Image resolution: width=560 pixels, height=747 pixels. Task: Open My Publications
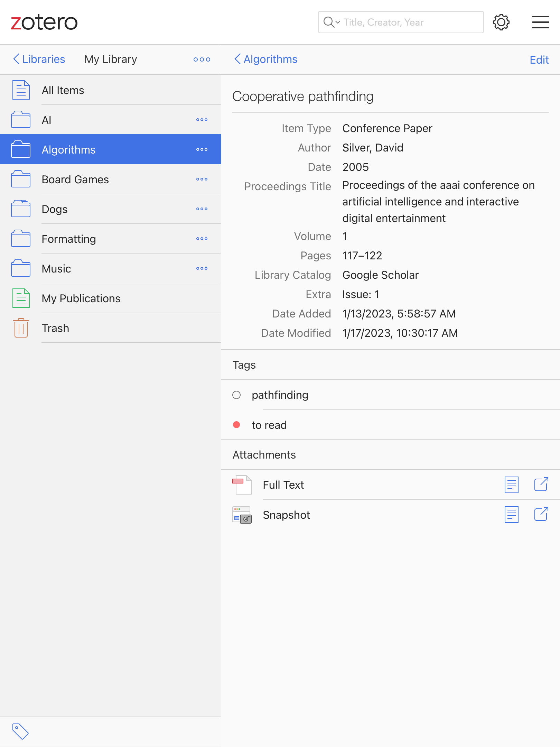[x=81, y=298]
